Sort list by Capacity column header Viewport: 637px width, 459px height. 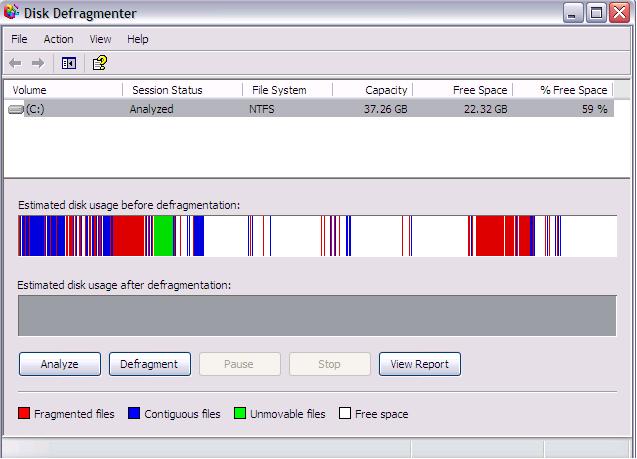(x=371, y=90)
